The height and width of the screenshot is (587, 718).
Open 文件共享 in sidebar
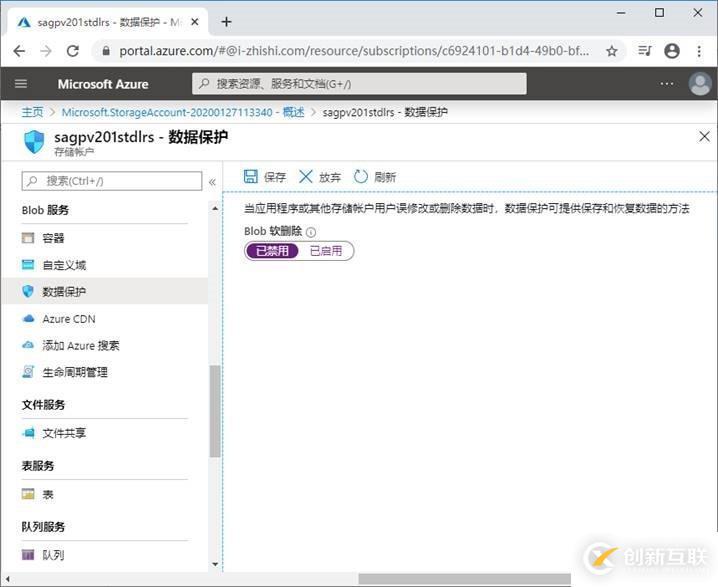click(104, 433)
